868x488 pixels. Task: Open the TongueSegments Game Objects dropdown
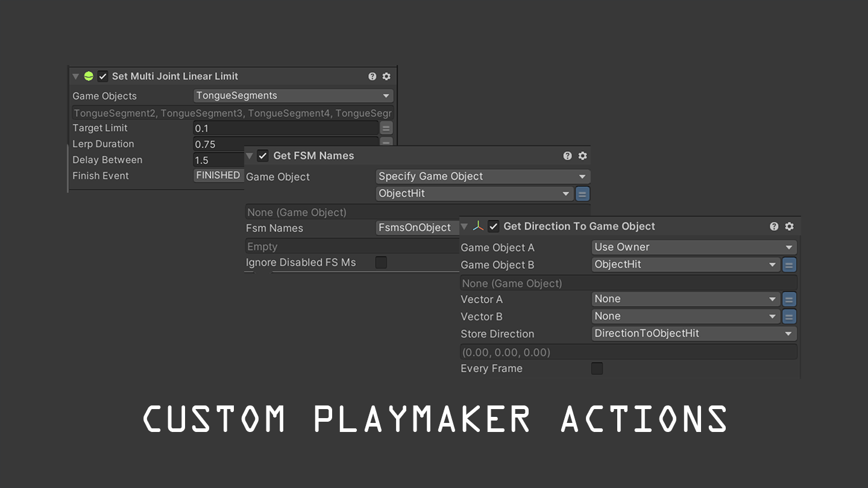pyautogui.click(x=294, y=95)
